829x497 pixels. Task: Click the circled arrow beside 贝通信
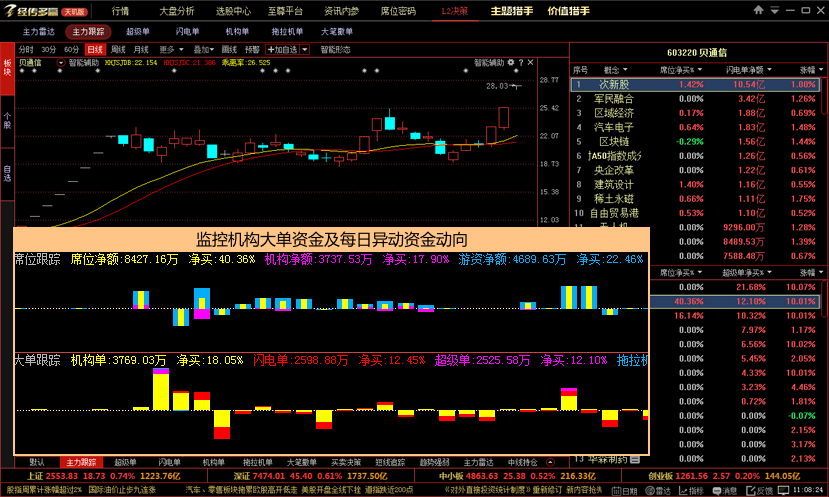[61, 63]
